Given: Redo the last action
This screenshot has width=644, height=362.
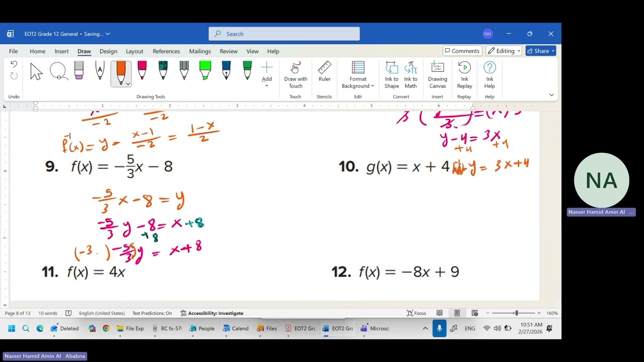Looking at the screenshot, I should click(x=14, y=76).
